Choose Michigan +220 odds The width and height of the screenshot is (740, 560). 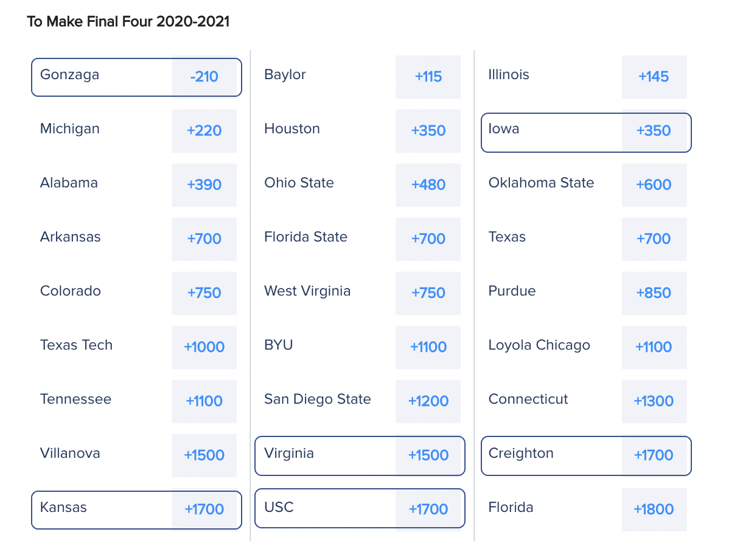tap(204, 131)
